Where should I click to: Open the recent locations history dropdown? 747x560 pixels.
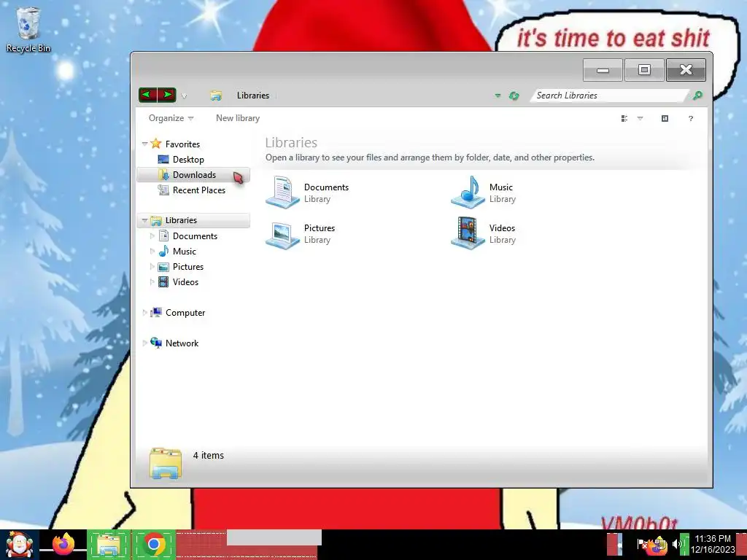(184, 96)
